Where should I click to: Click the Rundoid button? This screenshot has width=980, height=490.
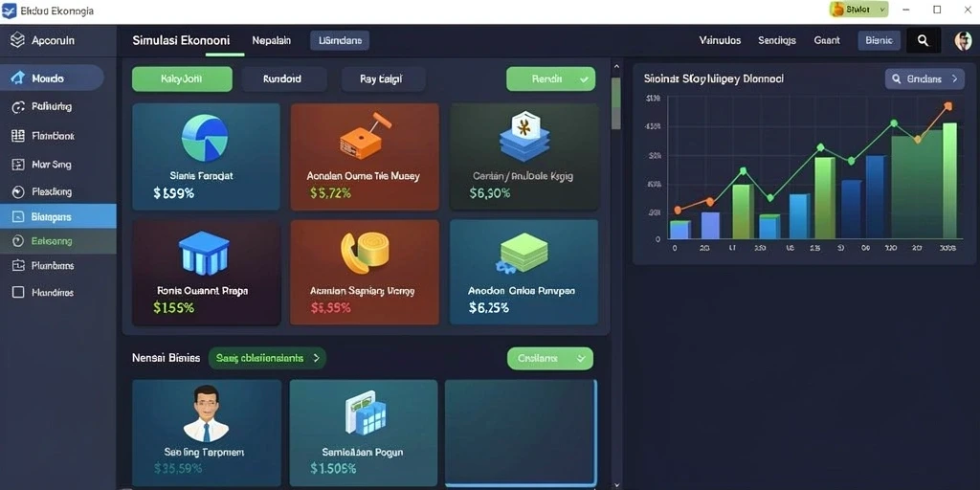click(282, 79)
